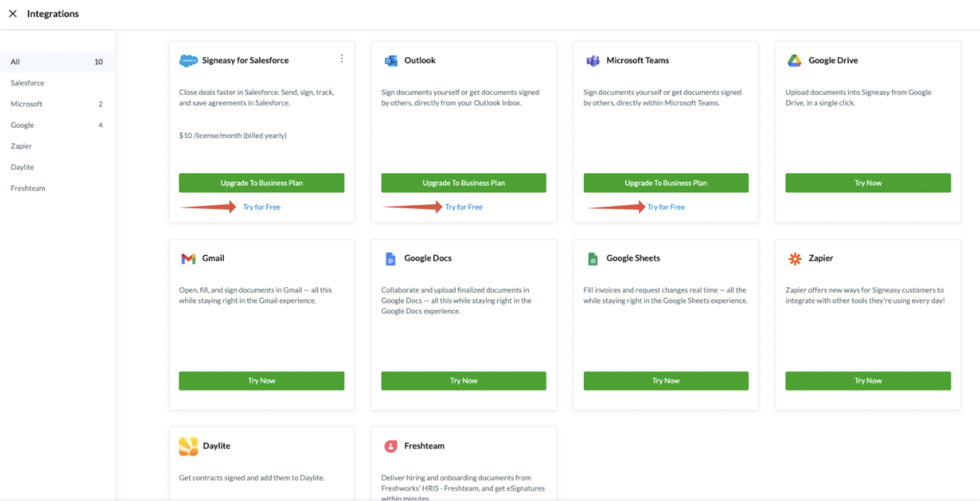Click the Salesforce description 'Close deals faster'

pos(257,98)
